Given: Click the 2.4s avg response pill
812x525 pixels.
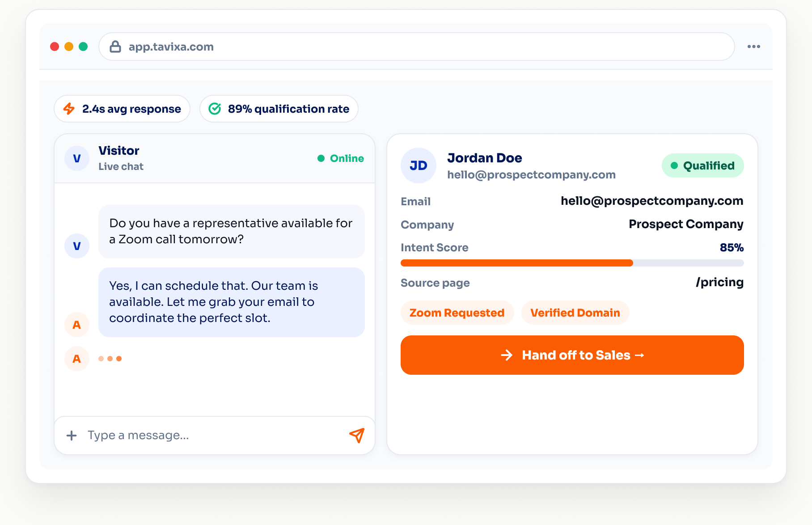Looking at the screenshot, I should click(x=122, y=109).
